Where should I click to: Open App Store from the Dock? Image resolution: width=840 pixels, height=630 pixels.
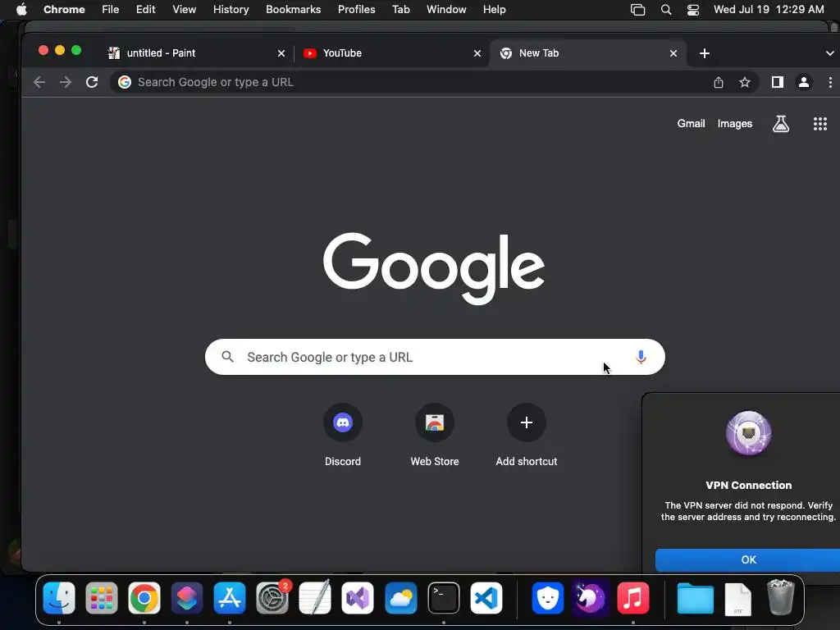click(230, 598)
